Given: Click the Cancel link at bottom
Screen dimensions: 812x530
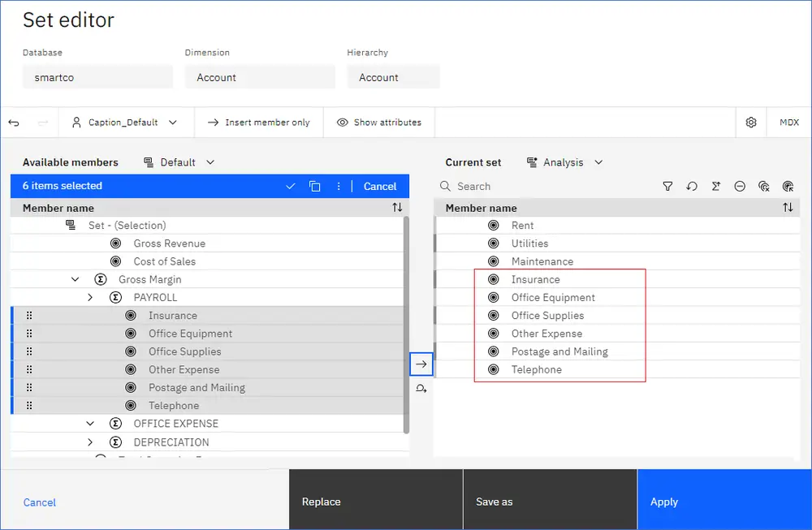Looking at the screenshot, I should point(39,502).
